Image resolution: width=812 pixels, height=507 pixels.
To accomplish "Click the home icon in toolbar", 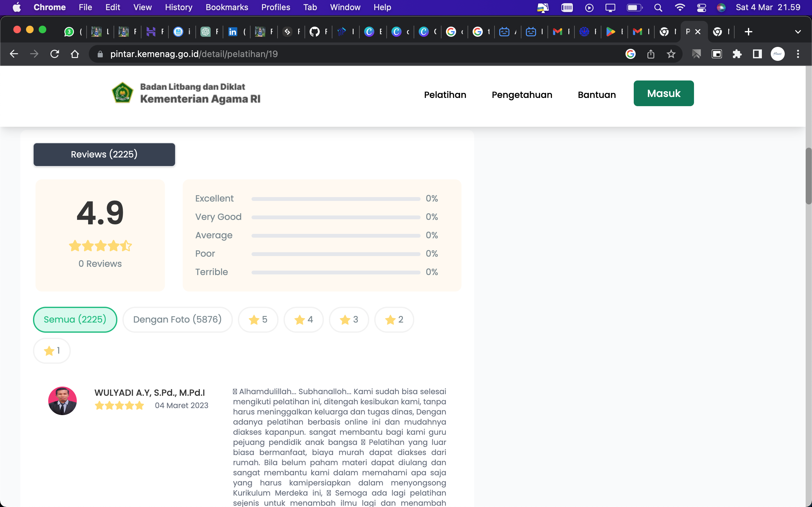I will pos(75,54).
